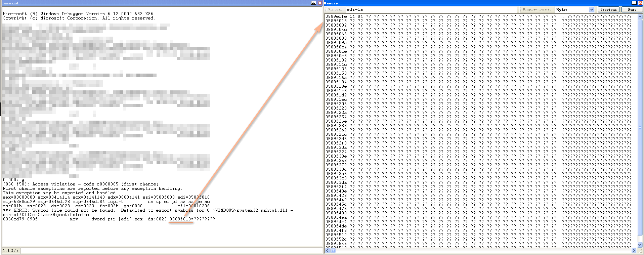Click memory address row 0589f032
The height and width of the screenshot is (255, 644).
478,25
